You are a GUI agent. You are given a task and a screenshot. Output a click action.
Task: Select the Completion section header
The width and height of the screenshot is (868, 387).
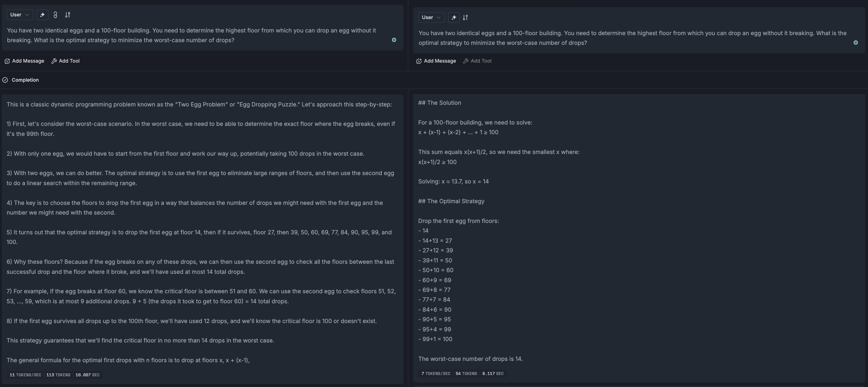pos(25,80)
